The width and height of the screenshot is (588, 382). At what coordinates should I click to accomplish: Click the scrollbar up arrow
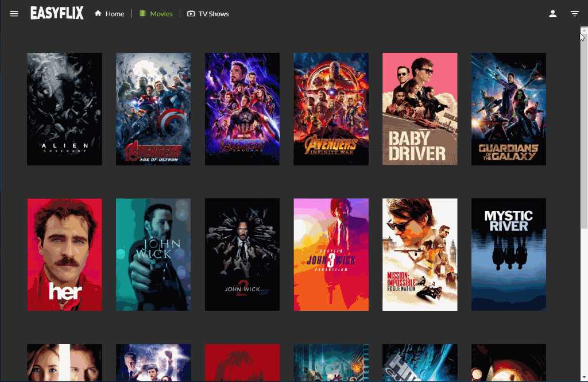(x=584, y=31)
